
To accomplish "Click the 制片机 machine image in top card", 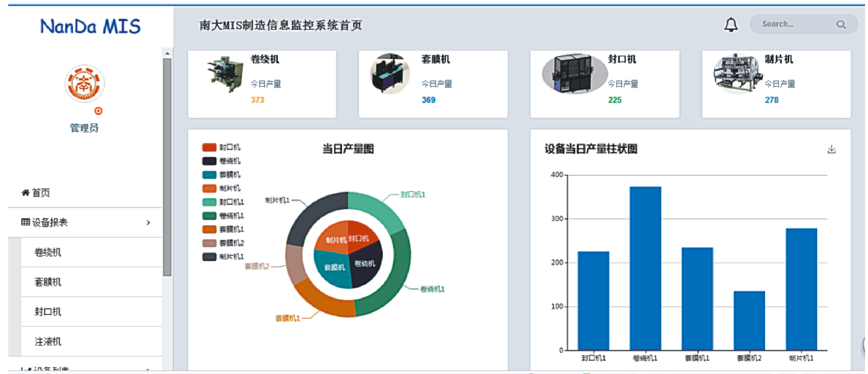I will point(737,74).
